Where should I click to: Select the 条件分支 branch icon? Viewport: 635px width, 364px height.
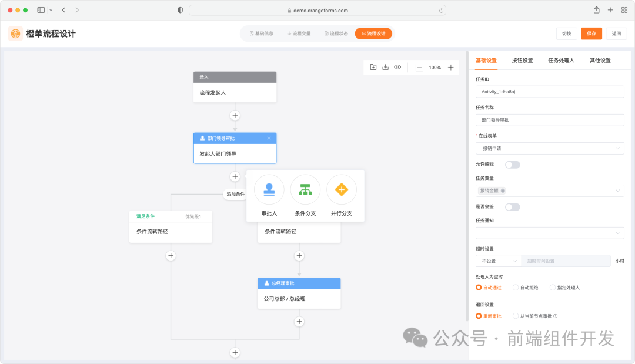pos(305,189)
